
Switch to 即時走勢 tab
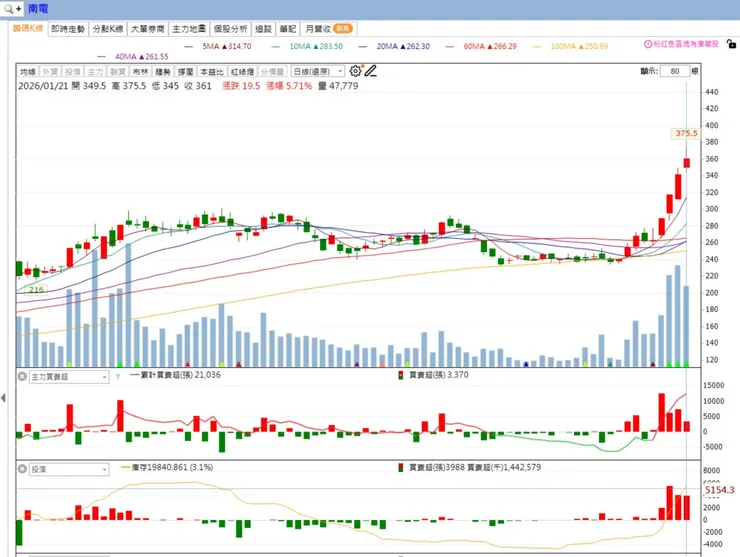tap(68, 29)
